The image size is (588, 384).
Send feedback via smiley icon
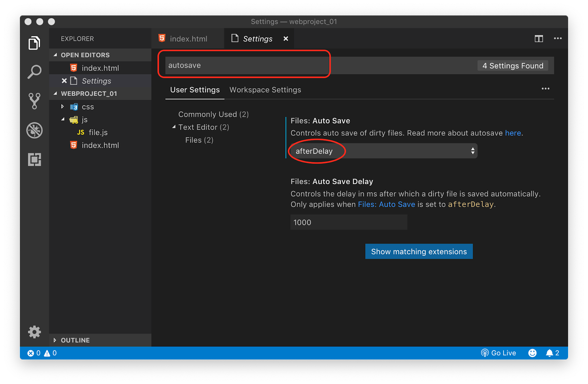coord(532,353)
